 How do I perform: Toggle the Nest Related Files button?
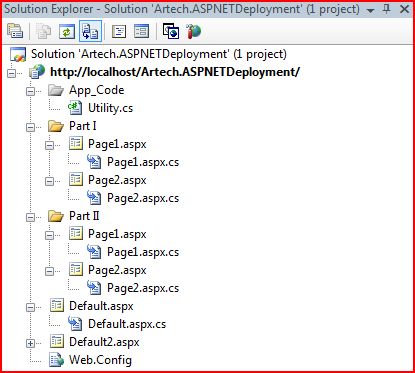[x=90, y=32]
